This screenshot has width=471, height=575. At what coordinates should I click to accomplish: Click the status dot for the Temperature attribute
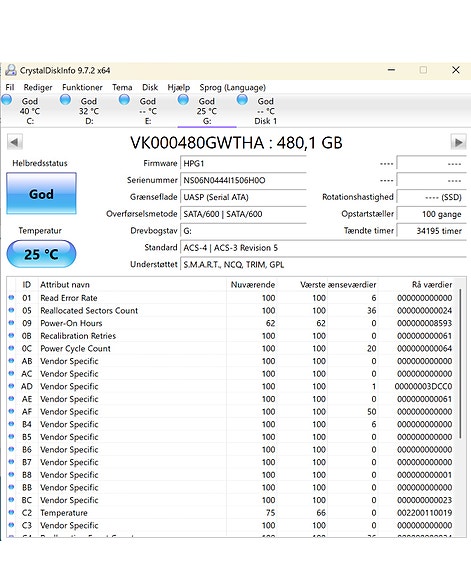(x=11, y=512)
